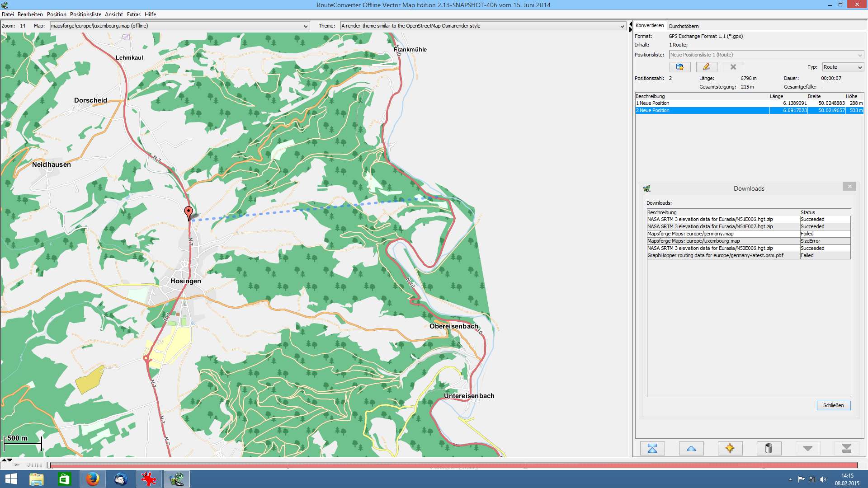The width and height of the screenshot is (868, 488).
Task: Click the rename position list pencil icon
Action: (x=706, y=67)
